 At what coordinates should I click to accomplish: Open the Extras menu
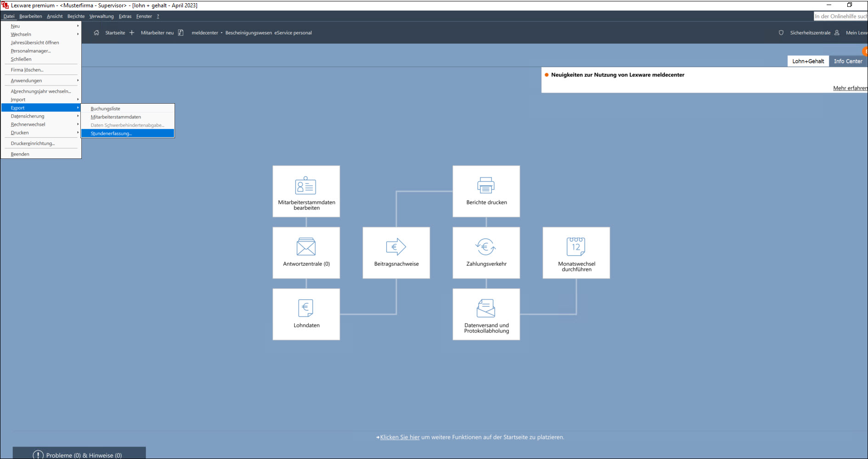[x=125, y=16]
